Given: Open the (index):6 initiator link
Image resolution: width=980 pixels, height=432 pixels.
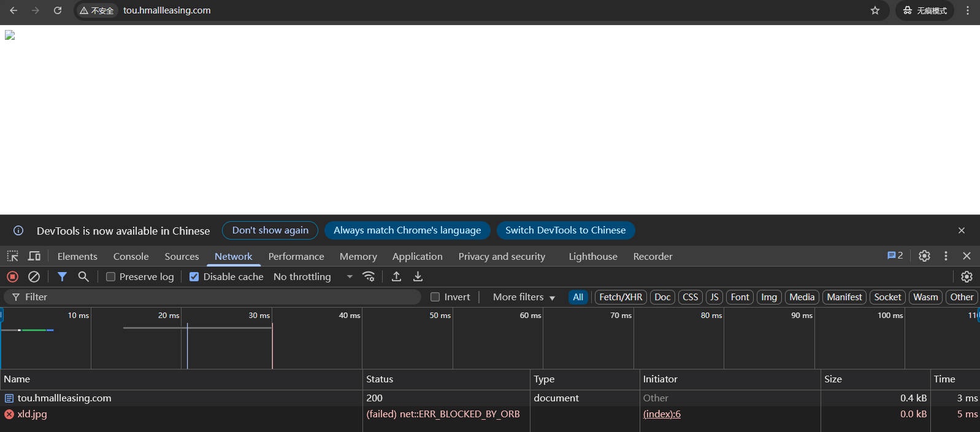Looking at the screenshot, I should click(x=662, y=414).
